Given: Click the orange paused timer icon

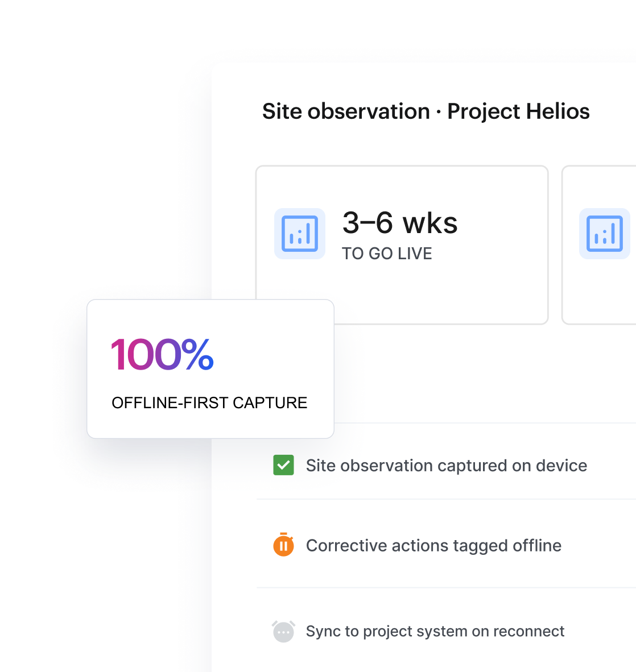Looking at the screenshot, I should tap(283, 545).
